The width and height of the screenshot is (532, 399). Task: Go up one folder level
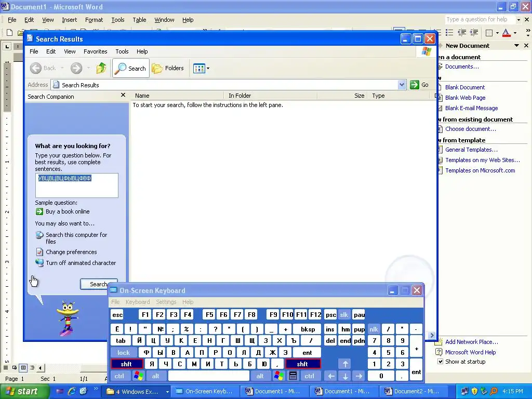click(101, 68)
